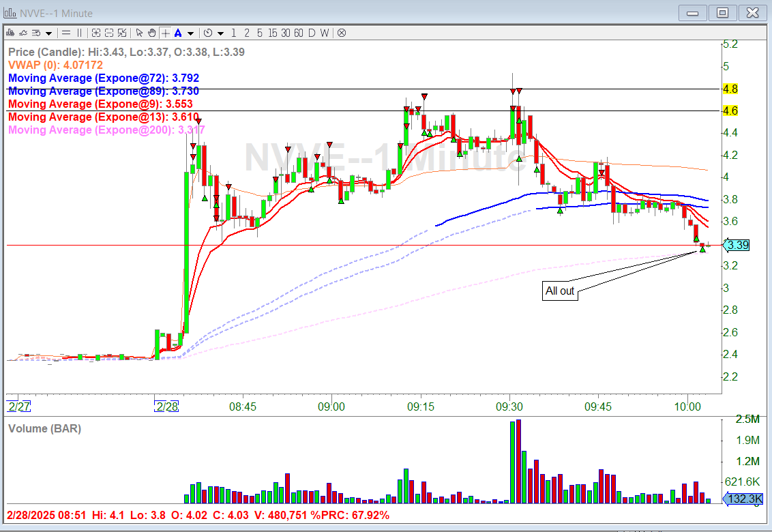Click the 'All out' annotation box

560,291
